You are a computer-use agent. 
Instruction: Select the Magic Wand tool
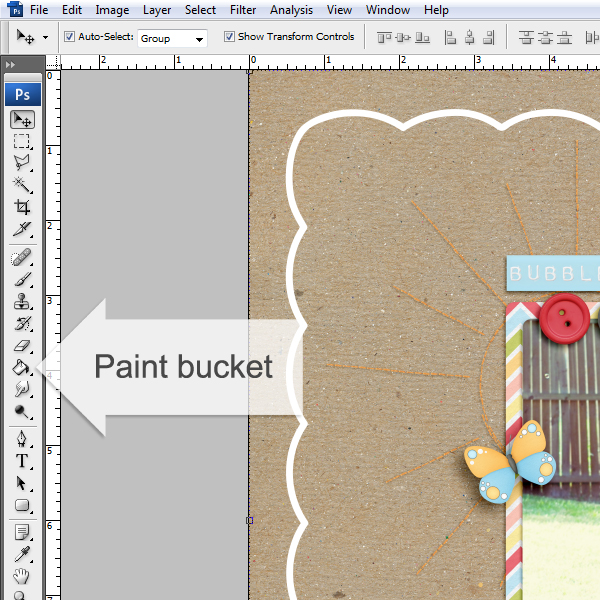click(22, 185)
